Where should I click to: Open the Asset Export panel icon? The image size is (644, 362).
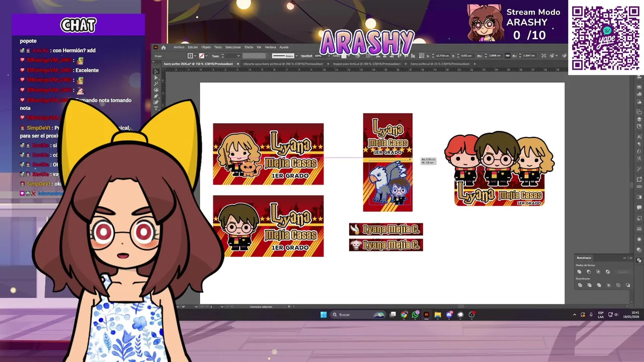(639, 179)
